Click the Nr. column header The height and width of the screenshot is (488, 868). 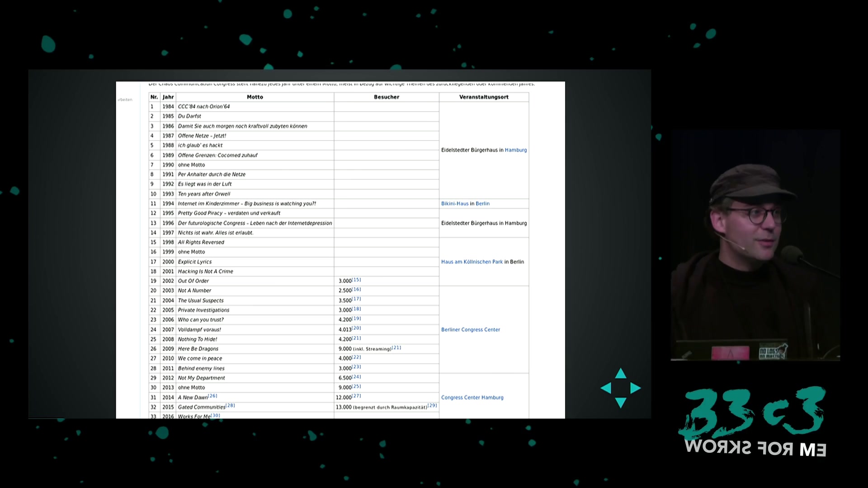click(154, 97)
